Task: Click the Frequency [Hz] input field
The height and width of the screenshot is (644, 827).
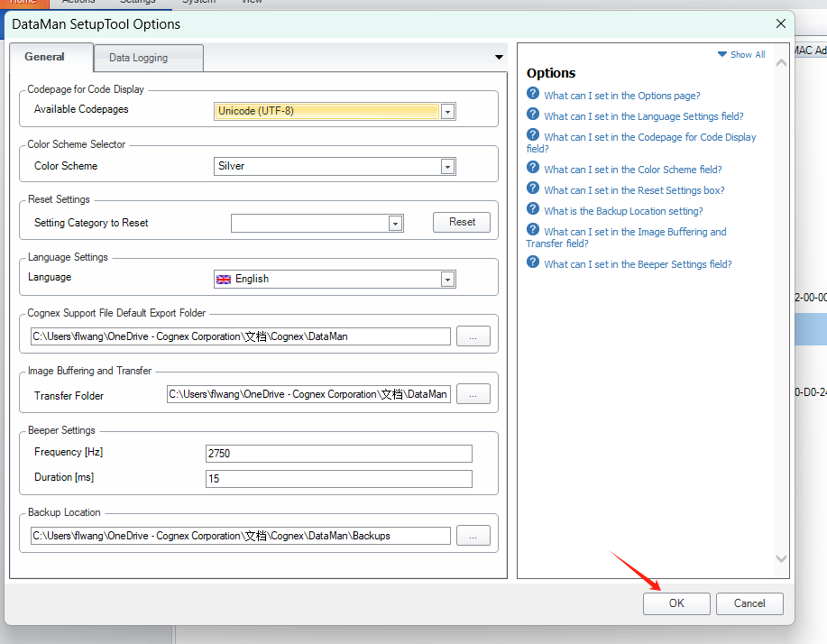Action: coord(338,454)
